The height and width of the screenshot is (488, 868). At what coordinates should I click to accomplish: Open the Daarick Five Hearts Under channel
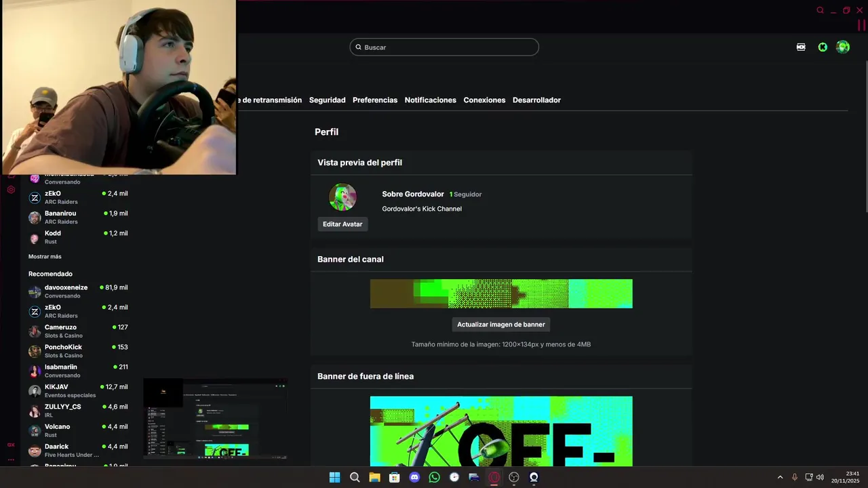78,450
